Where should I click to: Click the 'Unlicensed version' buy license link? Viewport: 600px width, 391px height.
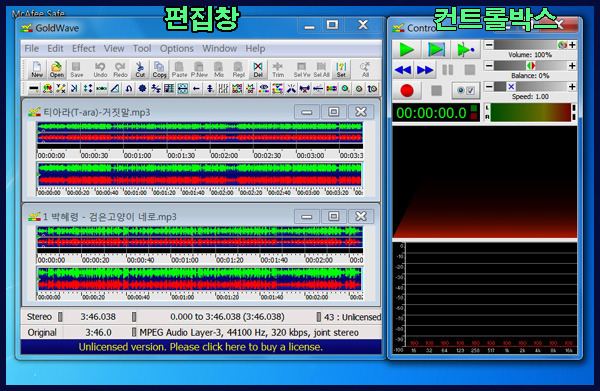point(201,347)
